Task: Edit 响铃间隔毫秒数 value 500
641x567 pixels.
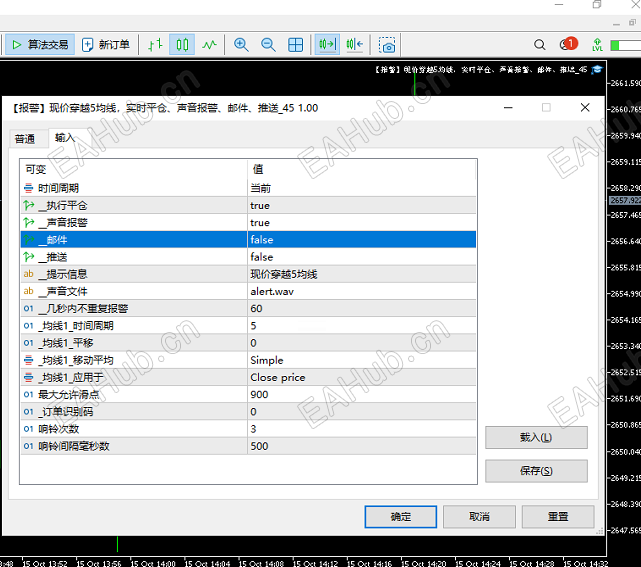Action: 362,446
